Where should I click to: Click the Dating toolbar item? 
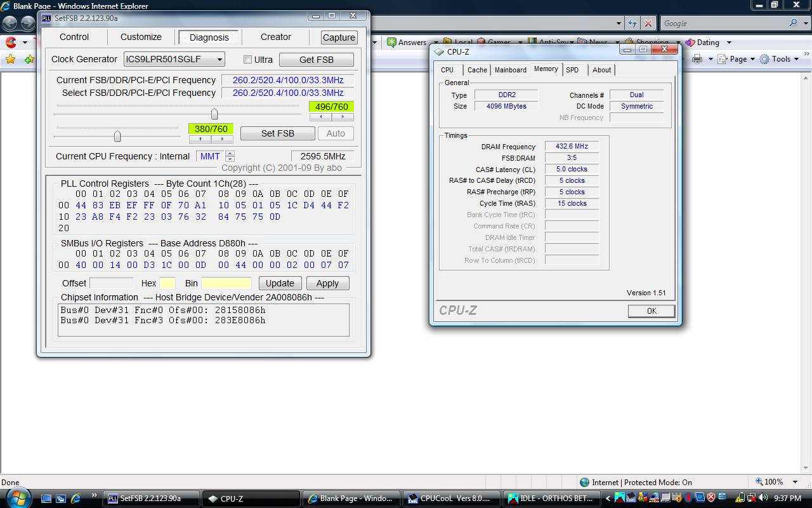[702, 43]
